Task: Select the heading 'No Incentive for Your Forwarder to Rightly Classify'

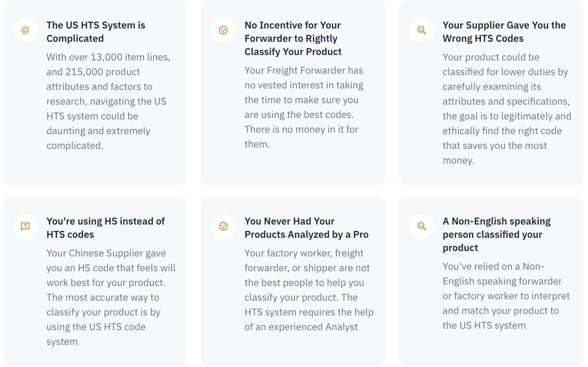Action: pyautogui.click(x=293, y=38)
